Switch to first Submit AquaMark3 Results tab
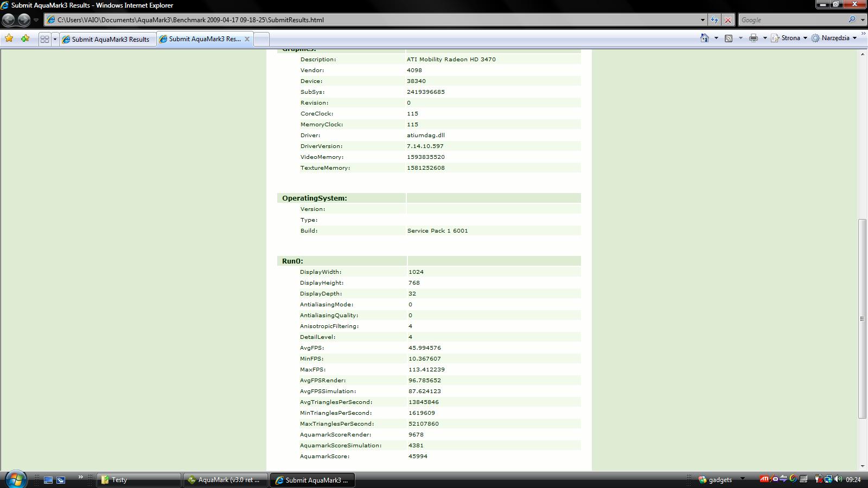Screen dimensions: 868x488 point(108,39)
